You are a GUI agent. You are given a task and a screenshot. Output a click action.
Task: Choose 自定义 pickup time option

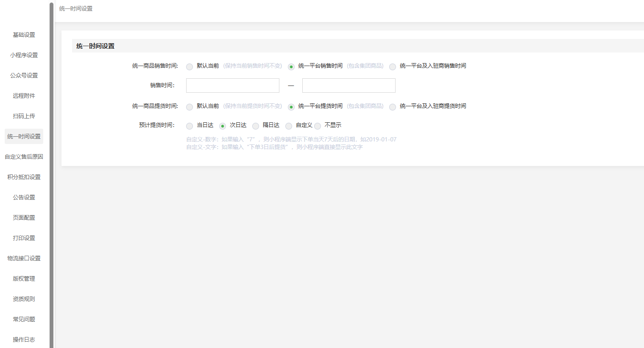coord(289,126)
